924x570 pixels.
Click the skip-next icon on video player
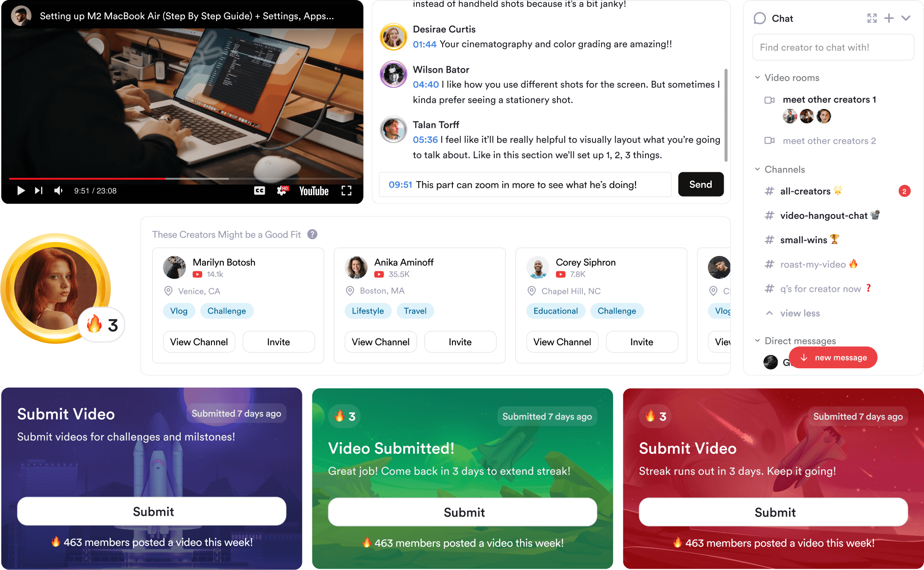tap(38, 191)
